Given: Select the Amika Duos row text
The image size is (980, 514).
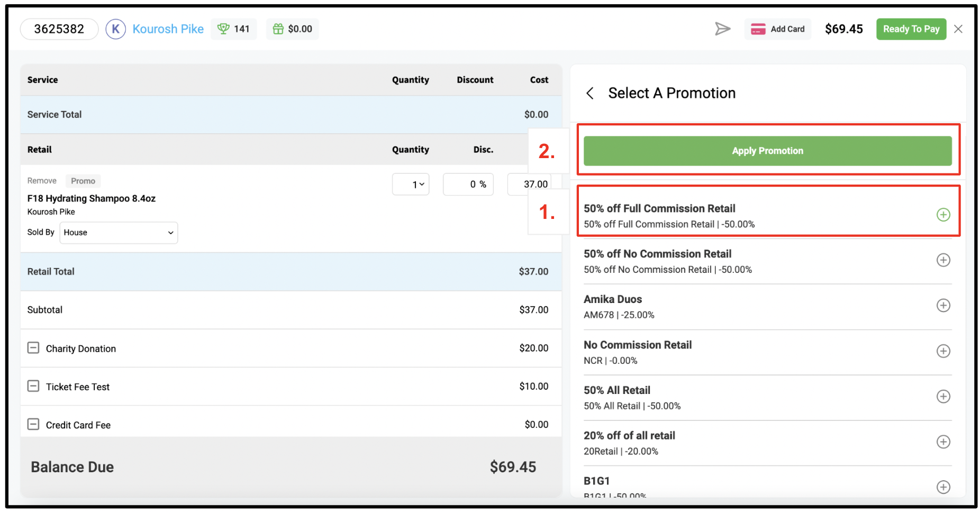Looking at the screenshot, I should [613, 299].
